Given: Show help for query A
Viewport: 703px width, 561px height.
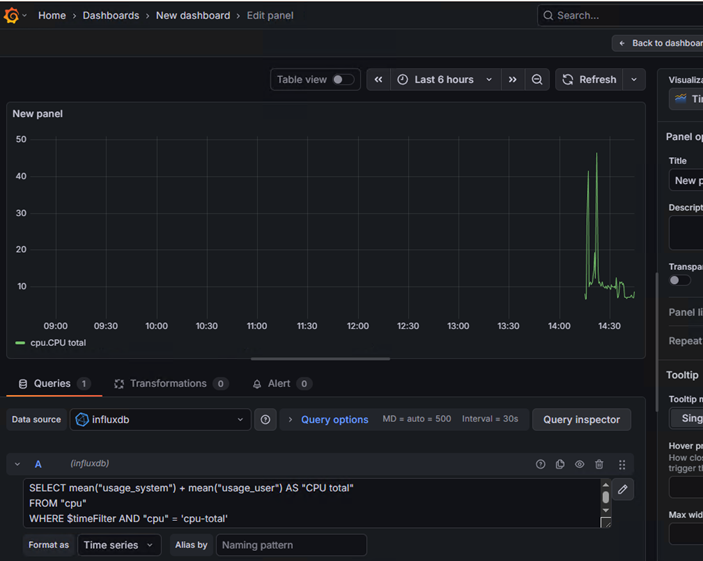Looking at the screenshot, I should pos(541,464).
